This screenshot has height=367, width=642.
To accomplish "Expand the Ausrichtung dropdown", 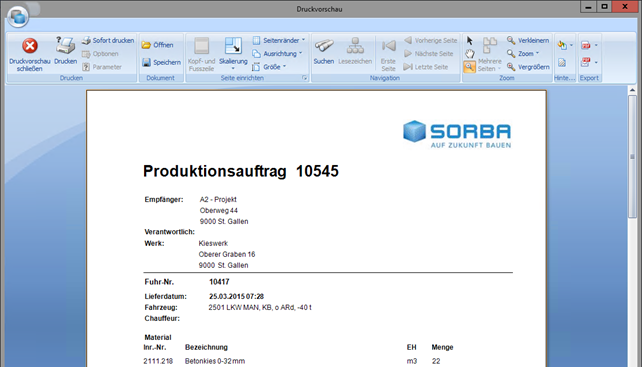I will coord(278,54).
